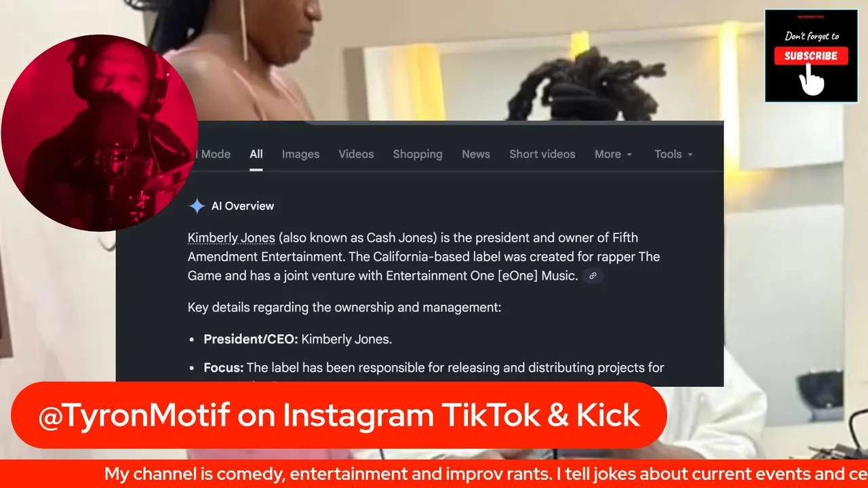The height and width of the screenshot is (488, 868).
Task: Click the President/CEO bullet item
Action: point(298,339)
